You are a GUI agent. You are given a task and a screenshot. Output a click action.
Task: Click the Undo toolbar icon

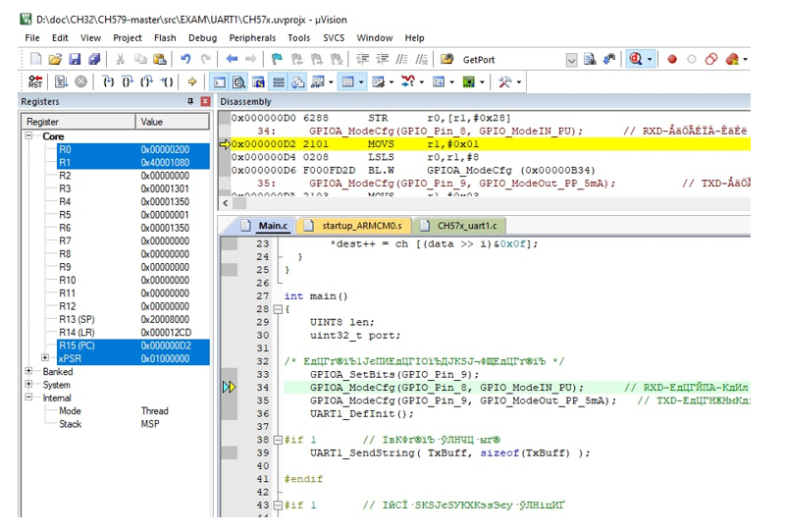click(185, 60)
